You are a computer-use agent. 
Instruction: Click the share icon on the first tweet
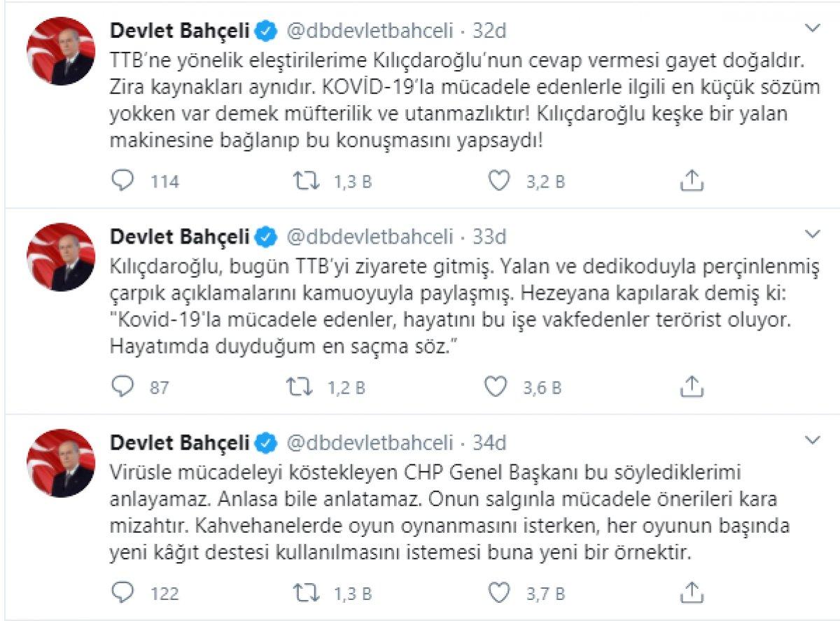tap(694, 180)
